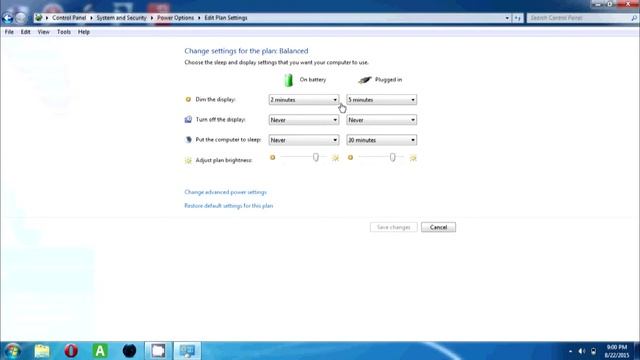Screen dimensions: 640x360
Task: Go to System and Security breadcrumb
Action: pyautogui.click(x=121, y=18)
